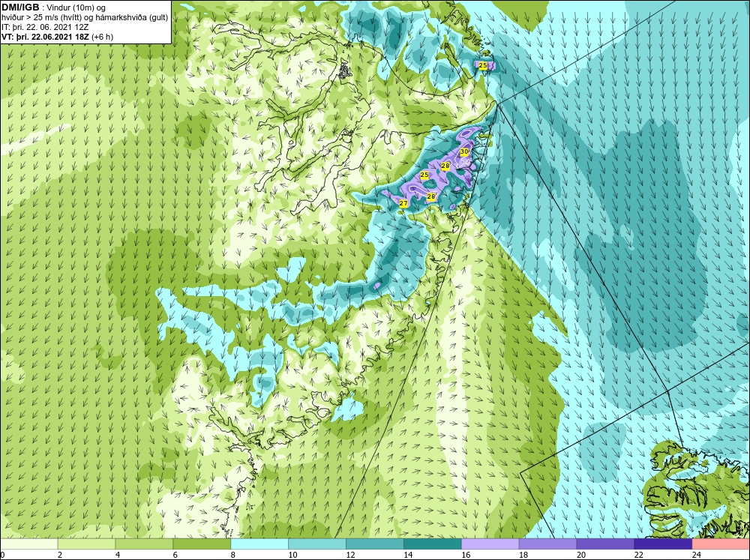Pick the 4–6 m/s green legend swatch
This screenshot has height=560, width=750.
tap(144, 544)
